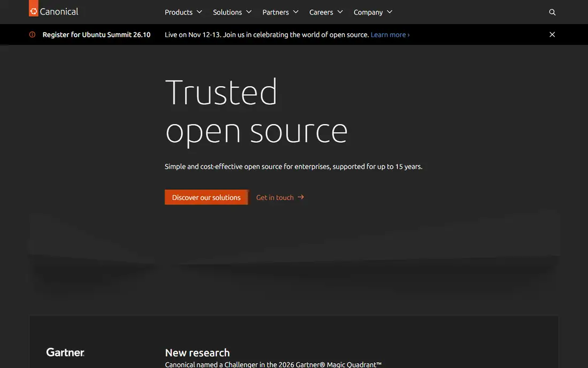Click the Discover our solutions button
Screen dimensions: 588x368
pyautogui.click(x=206, y=197)
